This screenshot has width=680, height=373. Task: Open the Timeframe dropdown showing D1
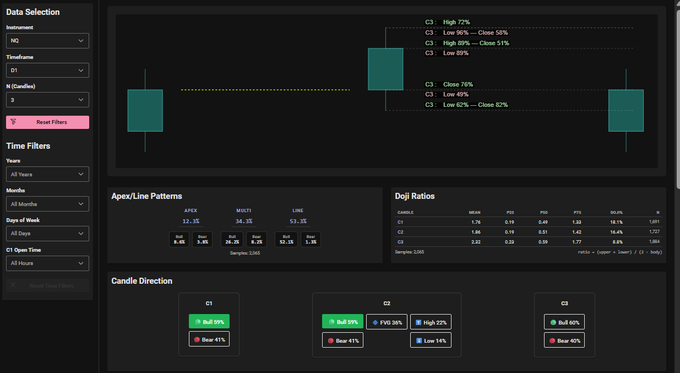click(47, 70)
